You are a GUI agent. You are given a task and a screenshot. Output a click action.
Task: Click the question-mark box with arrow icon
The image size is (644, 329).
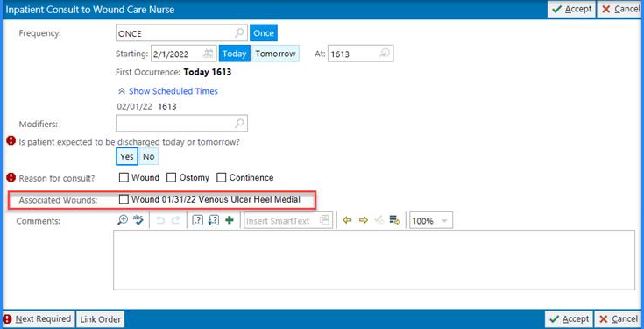tap(214, 221)
